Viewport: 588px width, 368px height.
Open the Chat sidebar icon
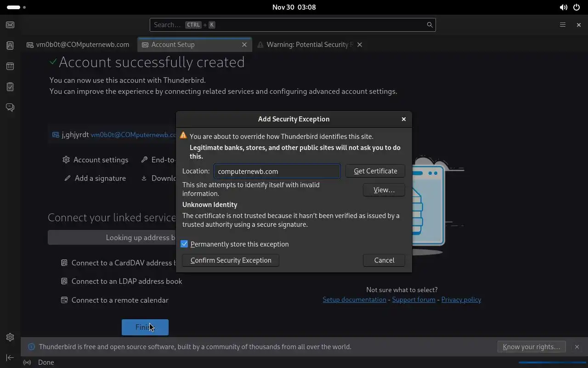tap(10, 107)
